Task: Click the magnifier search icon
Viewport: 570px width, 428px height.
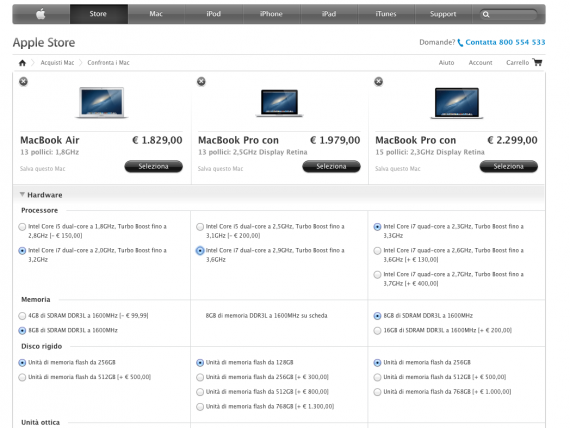Action: click(486, 15)
